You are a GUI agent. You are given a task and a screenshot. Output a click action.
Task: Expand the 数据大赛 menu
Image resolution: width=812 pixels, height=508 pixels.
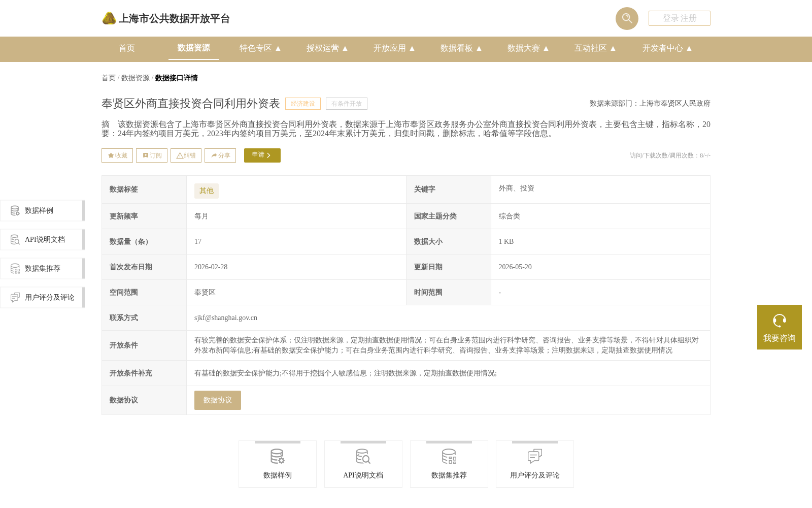pos(528,48)
